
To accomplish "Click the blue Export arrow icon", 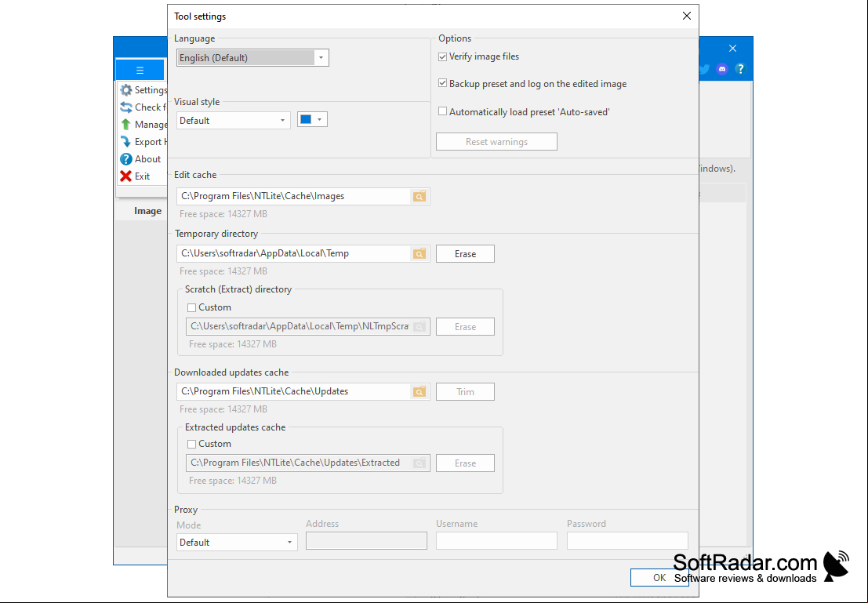I will click(126, 142).
